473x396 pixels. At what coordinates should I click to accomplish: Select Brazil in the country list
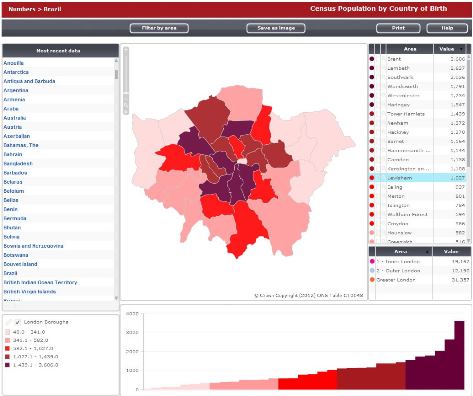10,273
